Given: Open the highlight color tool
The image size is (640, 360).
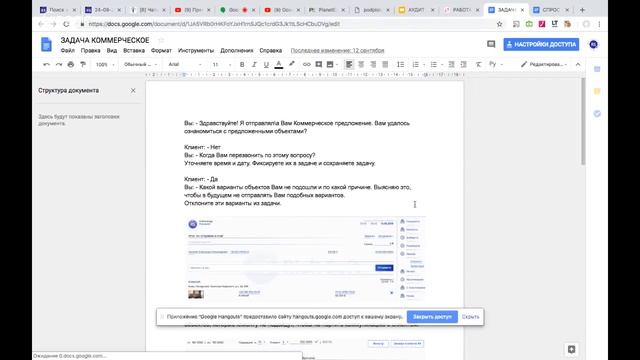Looking at the screenshot, I should [292, 64].
